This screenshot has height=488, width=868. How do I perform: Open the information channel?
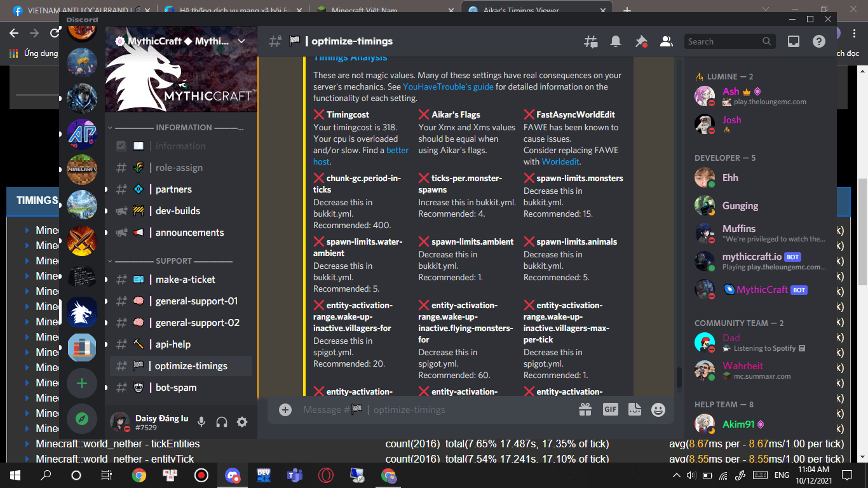181,146
